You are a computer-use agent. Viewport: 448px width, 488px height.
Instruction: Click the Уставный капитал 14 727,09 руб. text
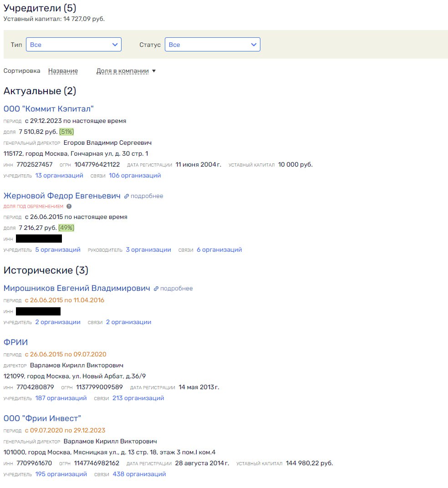click(54, 19)
